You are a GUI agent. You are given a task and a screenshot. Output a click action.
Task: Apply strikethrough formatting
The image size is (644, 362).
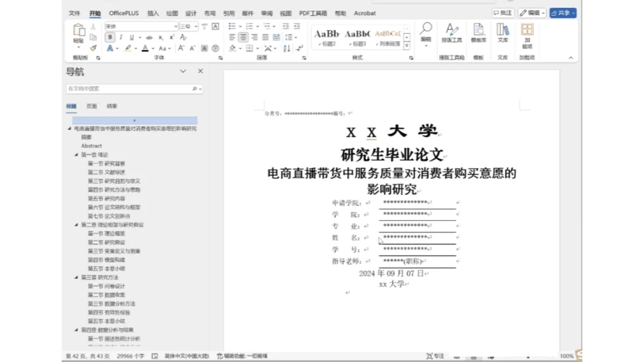[150, 38]
